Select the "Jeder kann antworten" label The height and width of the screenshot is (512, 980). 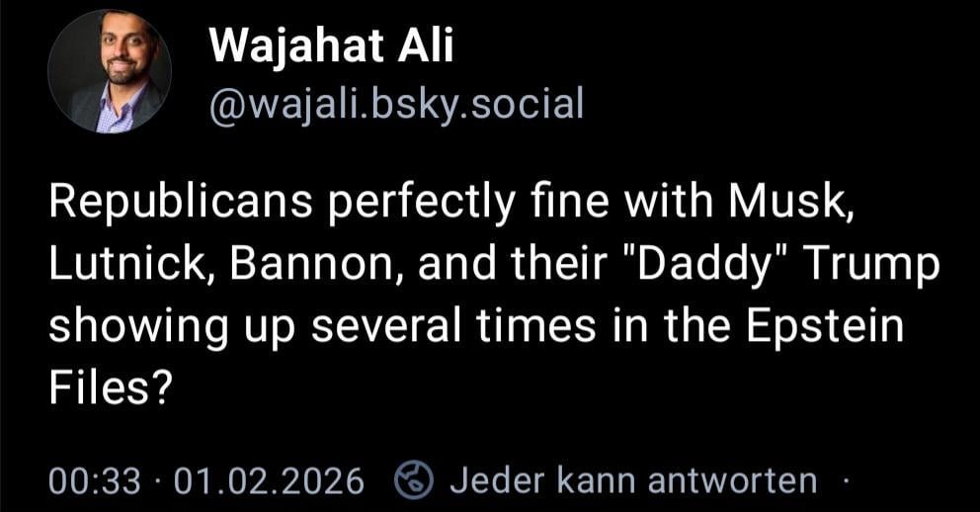(x=633, y=481)
